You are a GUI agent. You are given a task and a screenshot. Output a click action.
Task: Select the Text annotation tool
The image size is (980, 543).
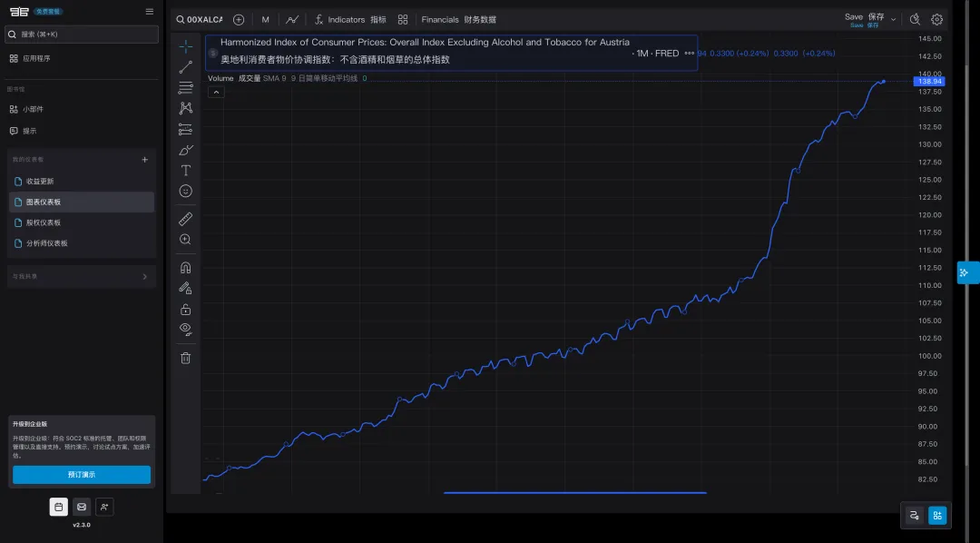pos(186,170)
